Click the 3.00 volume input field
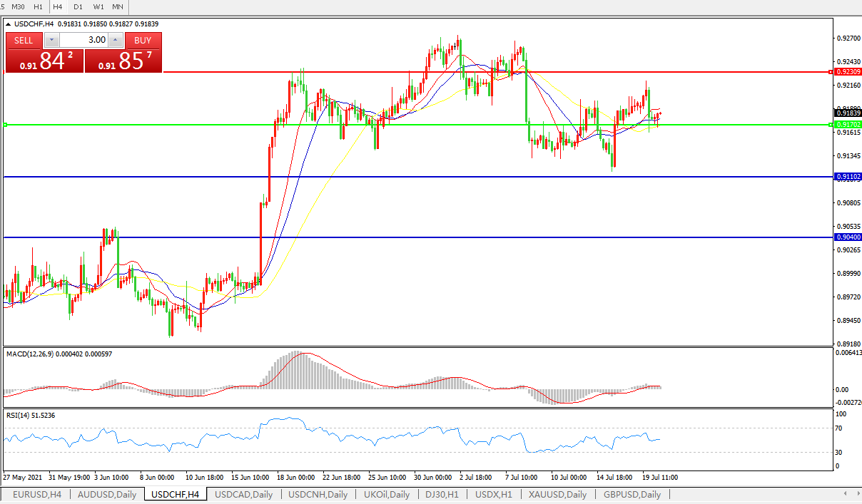Screen dimensions: 862x504 83,41
